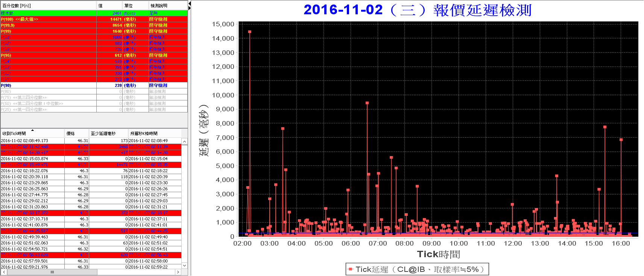Viewport: 644px width, 276px height.
Task: Select red tick row 2016-11-02 02:14:20.417
Action: point(91,153)
